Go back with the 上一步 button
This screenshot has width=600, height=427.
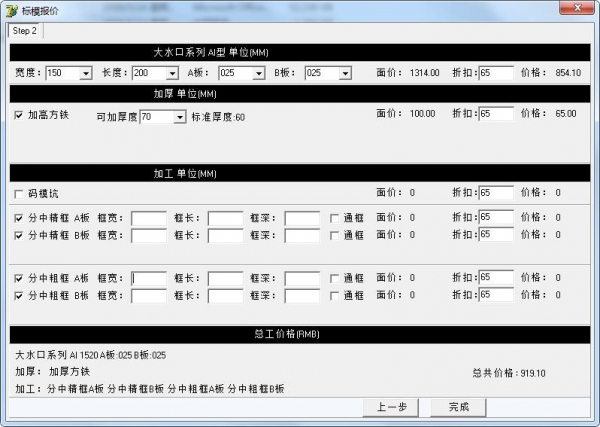(x=391, y=407)
